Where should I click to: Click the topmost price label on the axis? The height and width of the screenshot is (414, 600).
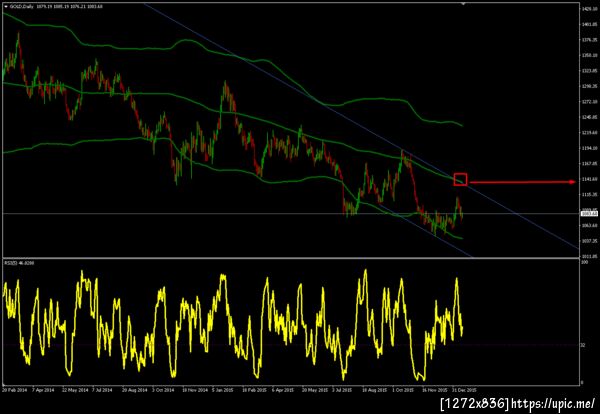(x=587, y=9)
